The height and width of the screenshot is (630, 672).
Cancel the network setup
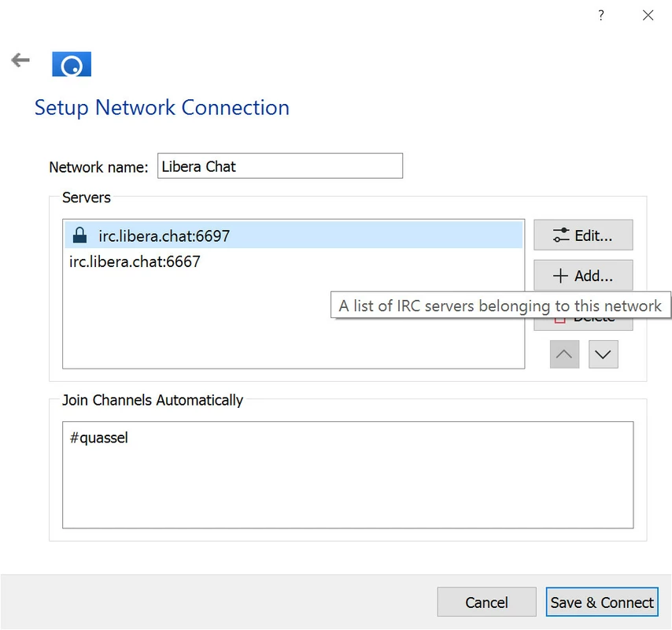(x=486, y=602)
